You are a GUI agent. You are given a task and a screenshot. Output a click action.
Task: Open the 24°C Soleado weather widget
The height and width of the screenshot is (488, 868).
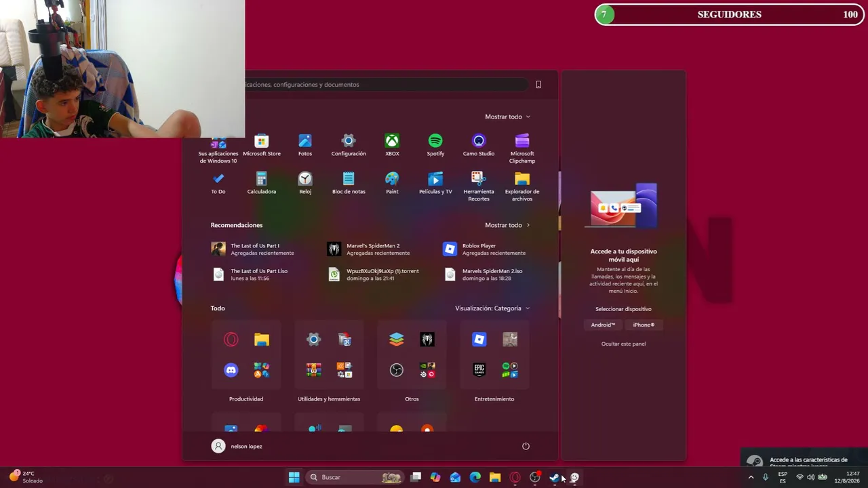(x=27, y=477)
